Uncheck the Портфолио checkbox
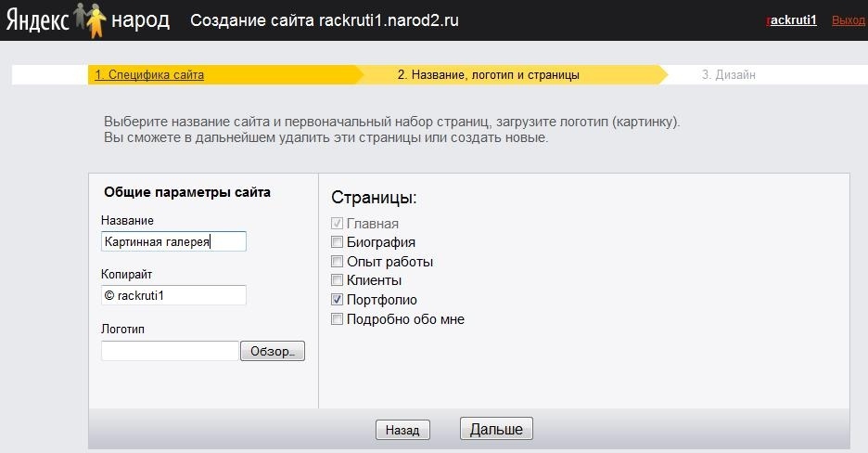868x453 pixels. click(337, 299)
